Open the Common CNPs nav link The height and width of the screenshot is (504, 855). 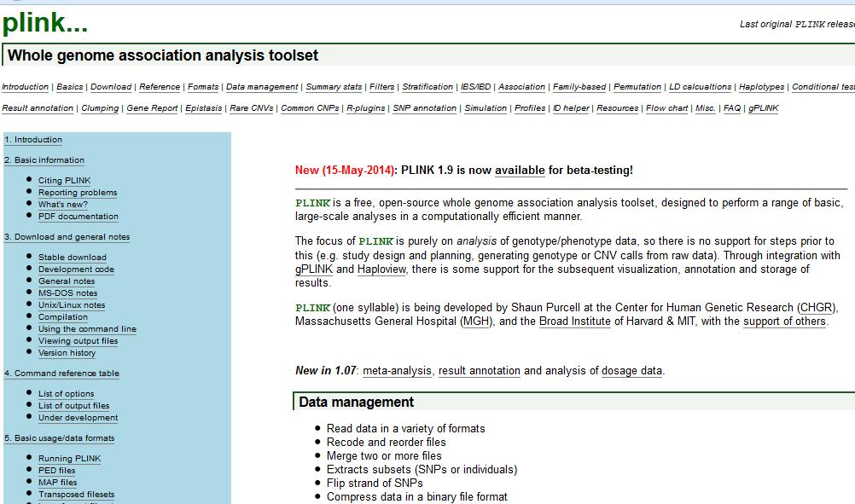(x=310, y=108)
